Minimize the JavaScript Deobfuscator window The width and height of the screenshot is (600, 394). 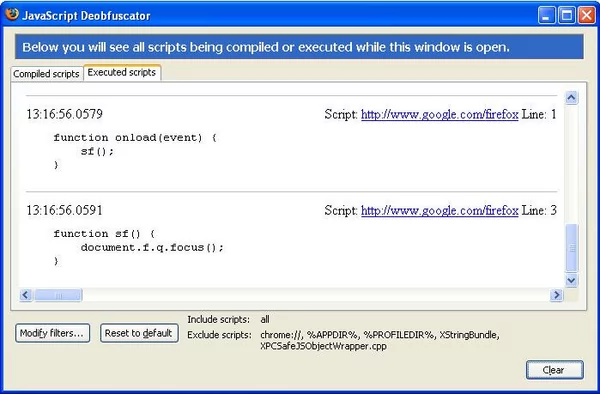(x=546, y=16)
